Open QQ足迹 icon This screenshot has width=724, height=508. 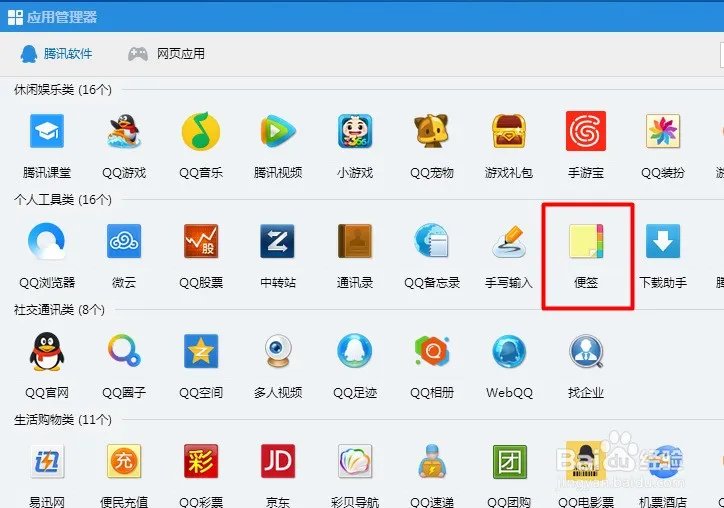pyautogui.click(x=355, y=351)
